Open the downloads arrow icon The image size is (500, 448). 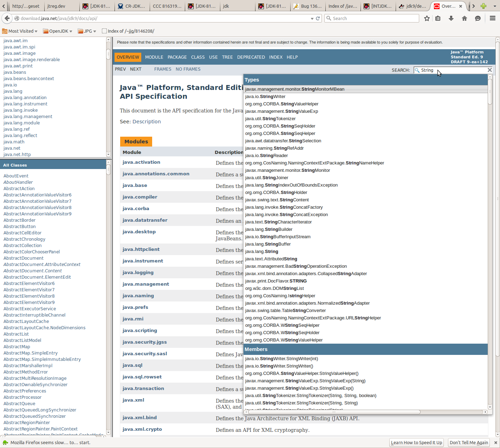pyautogui.click(x=451, y=18)
